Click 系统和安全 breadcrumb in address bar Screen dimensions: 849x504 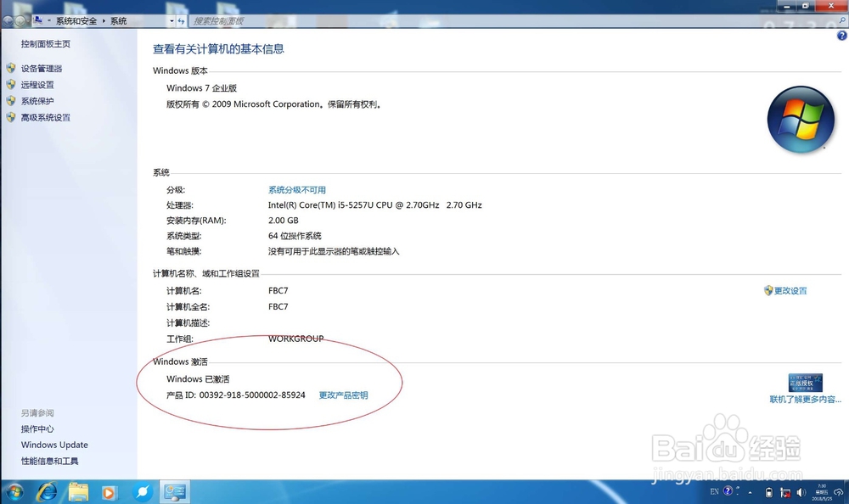[x=76, y=20]
